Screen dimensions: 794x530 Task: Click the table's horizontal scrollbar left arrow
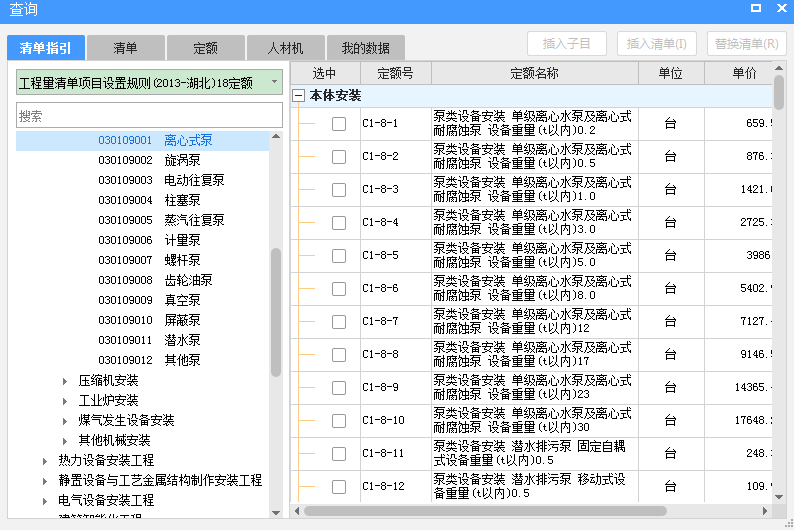point(297,511)
